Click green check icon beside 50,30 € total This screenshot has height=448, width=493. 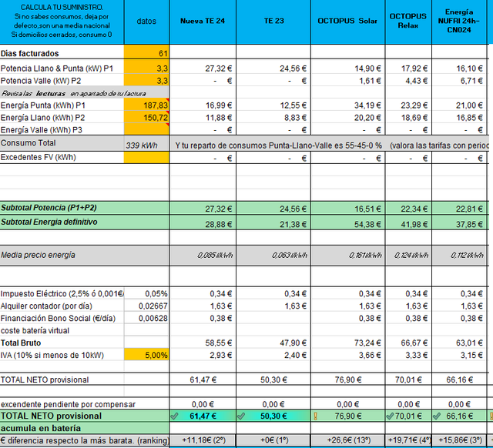pos(241,416)
